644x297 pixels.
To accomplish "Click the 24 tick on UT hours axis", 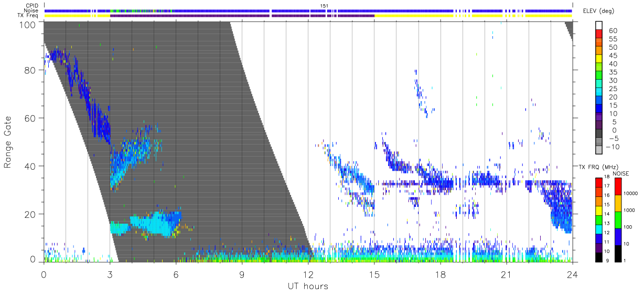I will [572, 274].
